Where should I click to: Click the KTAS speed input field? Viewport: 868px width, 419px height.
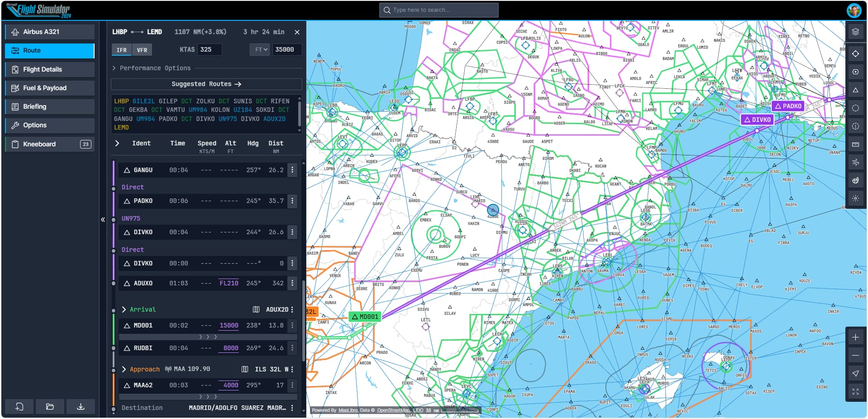point(210,50)
